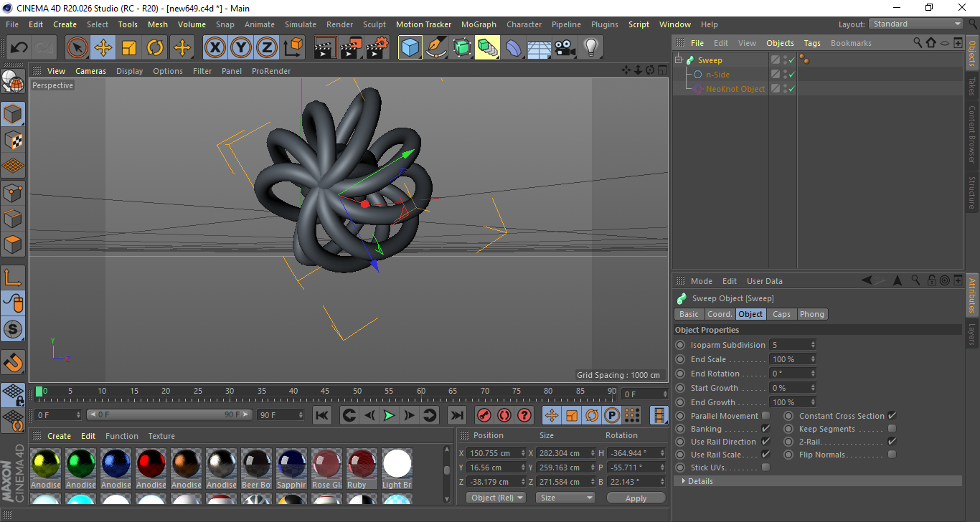The image size is (980, 522).
Task: Toggle Parallel Movement checkbox
Action: click(765, 416)
